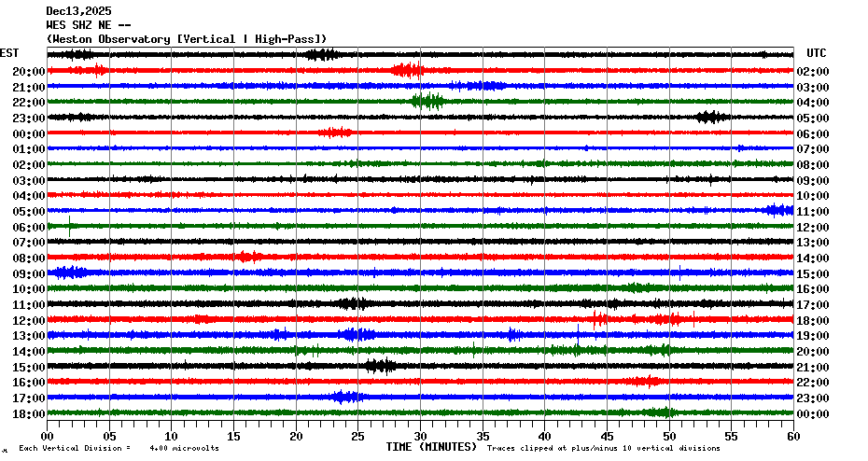Click the 17:00 UTC row label
Image resolution: width=868 pixels, height=461 pixels.
[814, 305]
